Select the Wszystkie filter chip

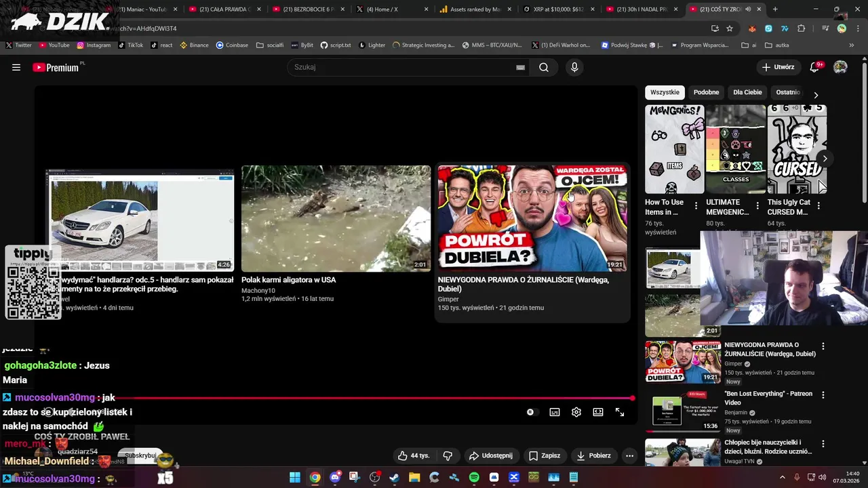[x=665, y=92]
